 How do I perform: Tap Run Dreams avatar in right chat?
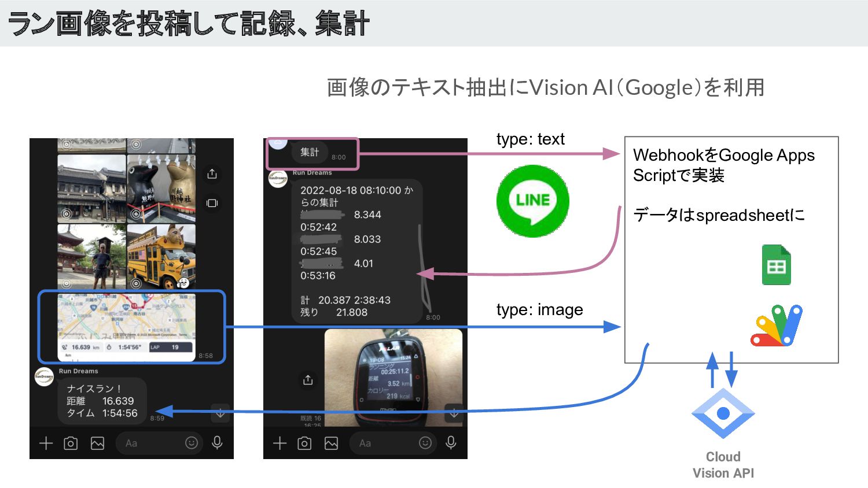pos(278,179)
